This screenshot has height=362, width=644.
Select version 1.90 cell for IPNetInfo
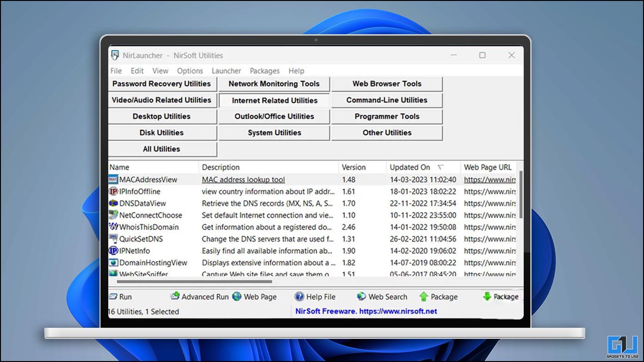348,251
